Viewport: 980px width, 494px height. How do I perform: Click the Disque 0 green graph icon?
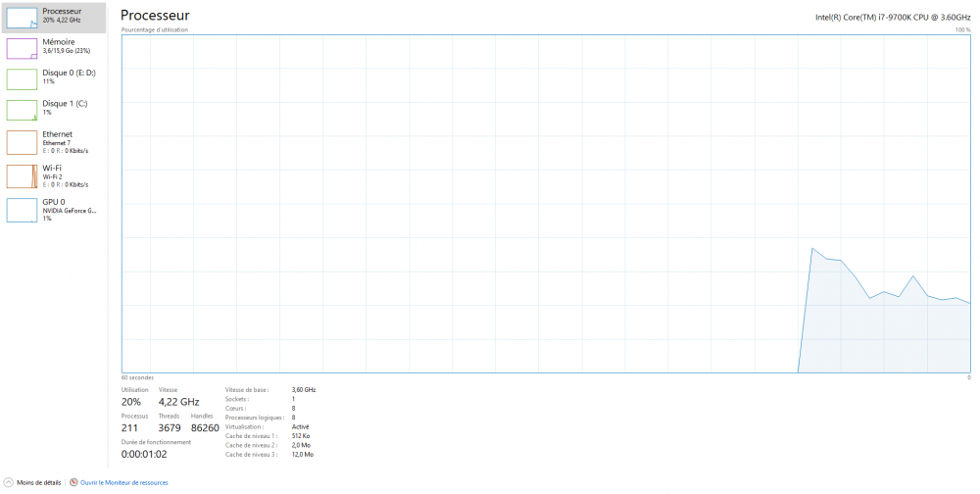[x=22, y=79]
